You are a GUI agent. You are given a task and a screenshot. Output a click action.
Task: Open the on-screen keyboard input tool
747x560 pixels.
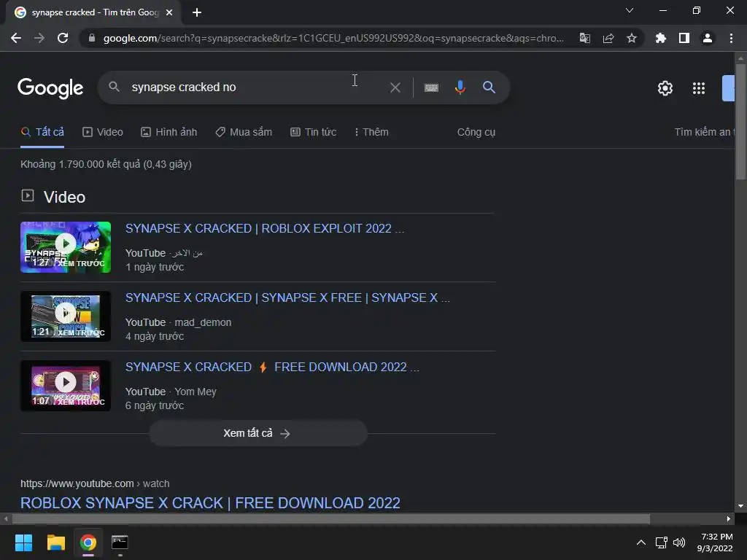(431, 87)
